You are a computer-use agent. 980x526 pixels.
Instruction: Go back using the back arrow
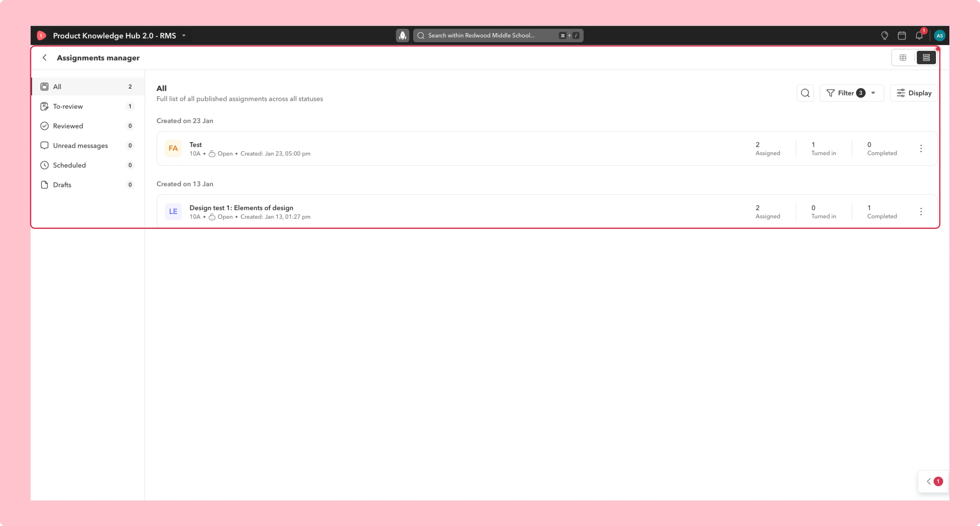(x=45, y=57)
